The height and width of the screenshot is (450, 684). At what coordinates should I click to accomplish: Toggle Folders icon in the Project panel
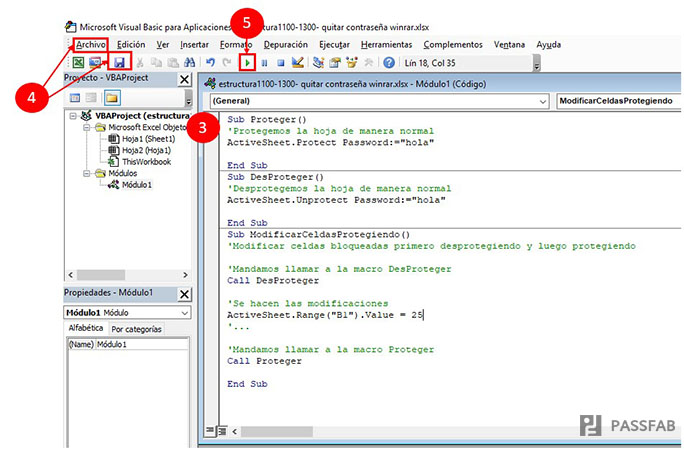(112, 98)
